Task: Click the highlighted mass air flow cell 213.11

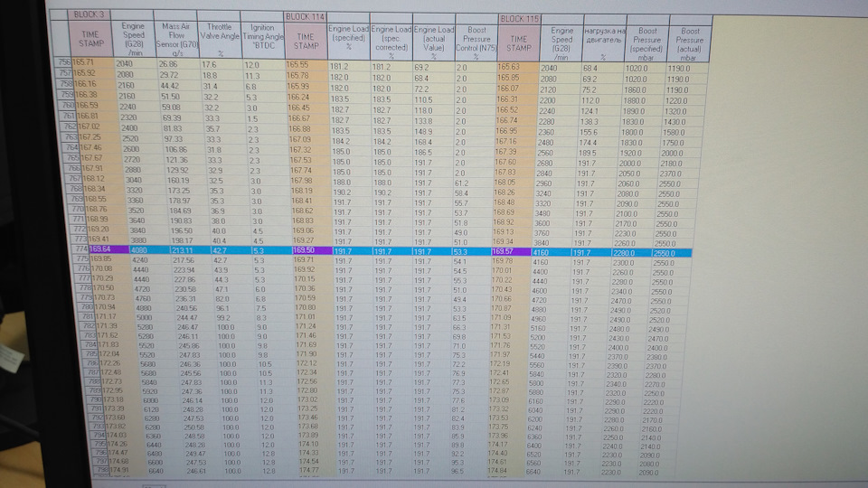Action: (183, 250)
